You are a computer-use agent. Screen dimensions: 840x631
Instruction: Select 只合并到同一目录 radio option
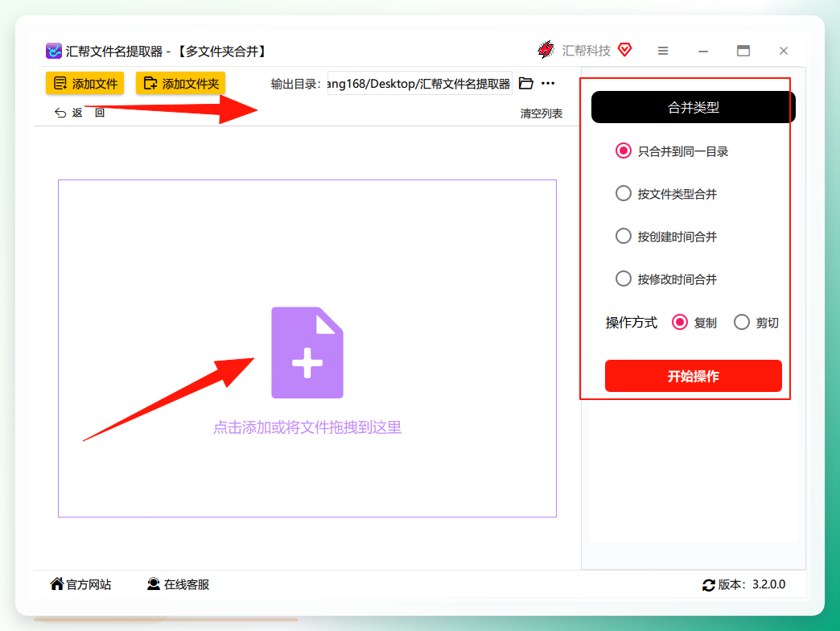(x=672, y=151)
